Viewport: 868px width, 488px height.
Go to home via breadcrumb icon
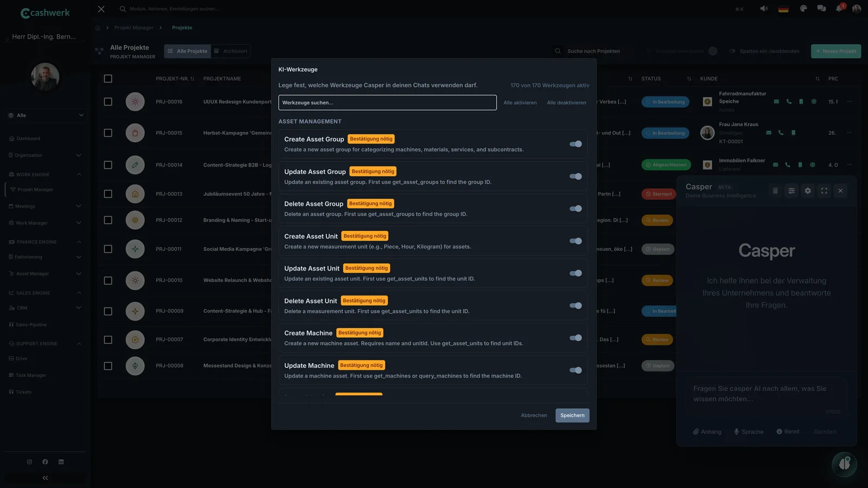98,28
